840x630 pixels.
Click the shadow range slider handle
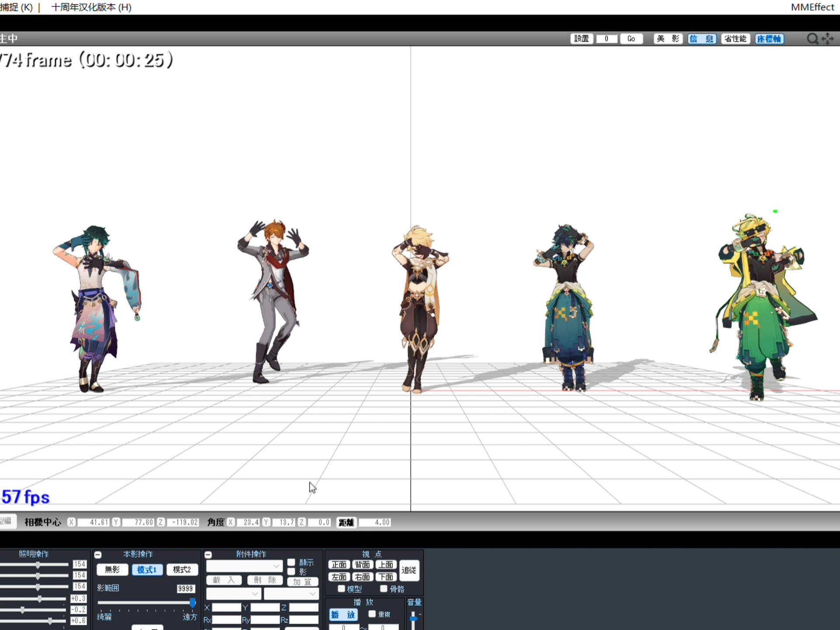point(192,603)
